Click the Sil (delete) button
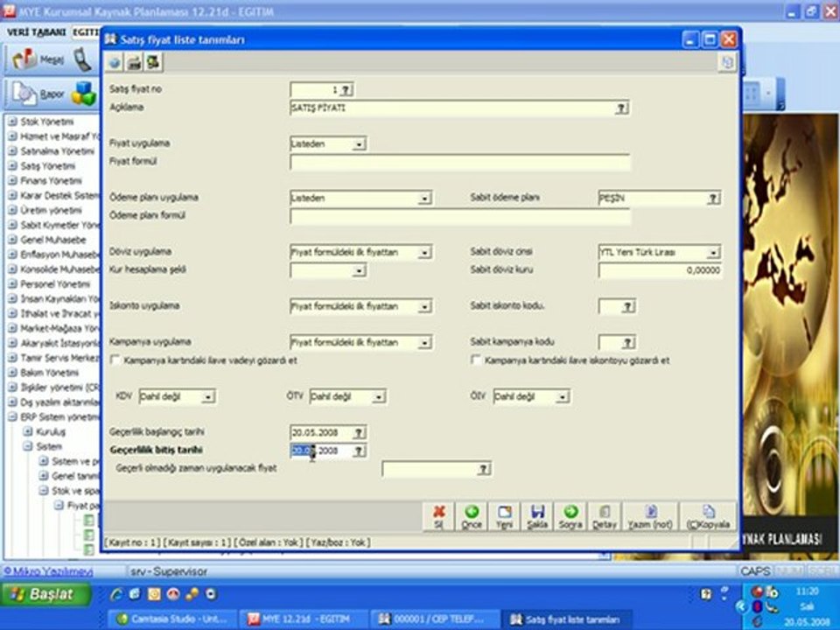This screenshot has height=630, width=840. pos(438,516)
